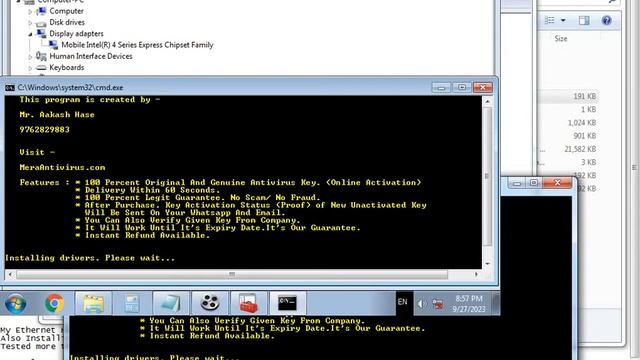Select the file row sized 901 KB

coord(568,136)
